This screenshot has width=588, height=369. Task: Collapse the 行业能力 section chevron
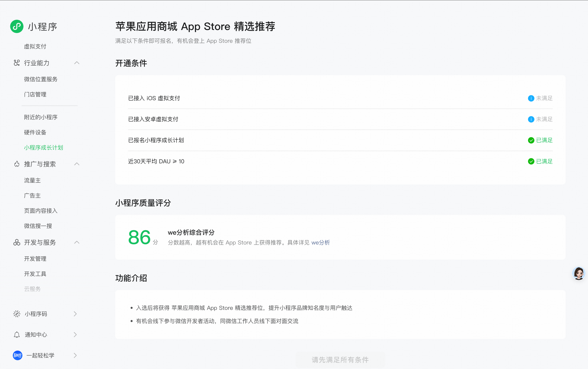point(77,63)
